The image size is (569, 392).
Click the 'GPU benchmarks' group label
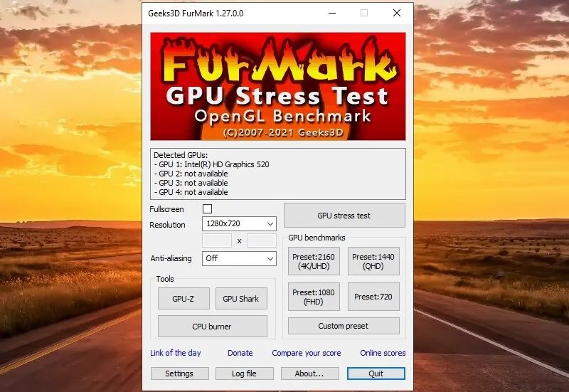(317, 238)
